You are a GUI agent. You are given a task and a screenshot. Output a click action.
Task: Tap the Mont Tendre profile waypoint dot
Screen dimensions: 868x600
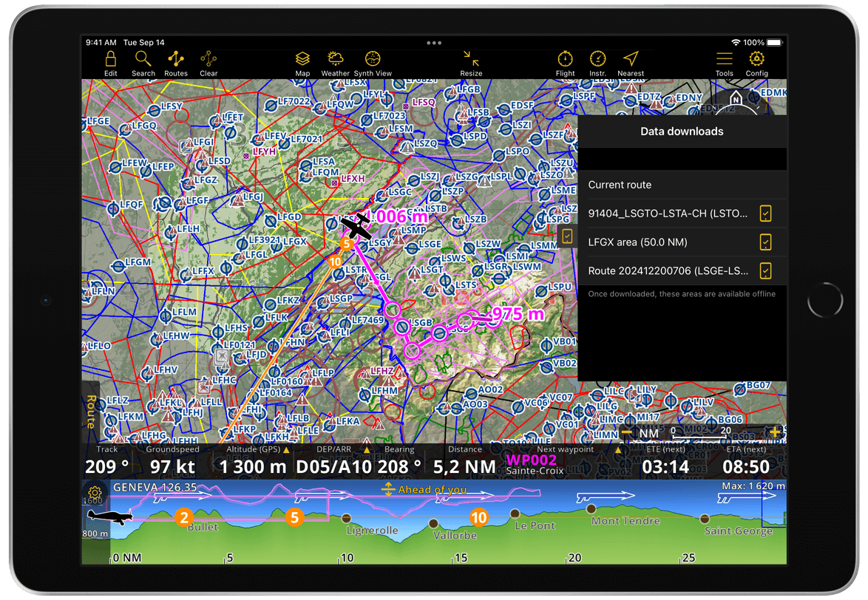591,509
